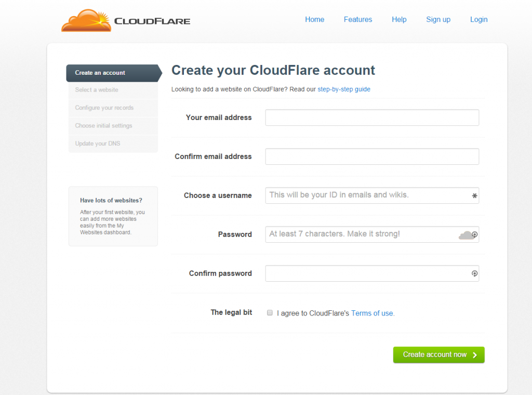Open the Features navigation link
This screenshot has width=532, height=395.
[x=357, y=19]
